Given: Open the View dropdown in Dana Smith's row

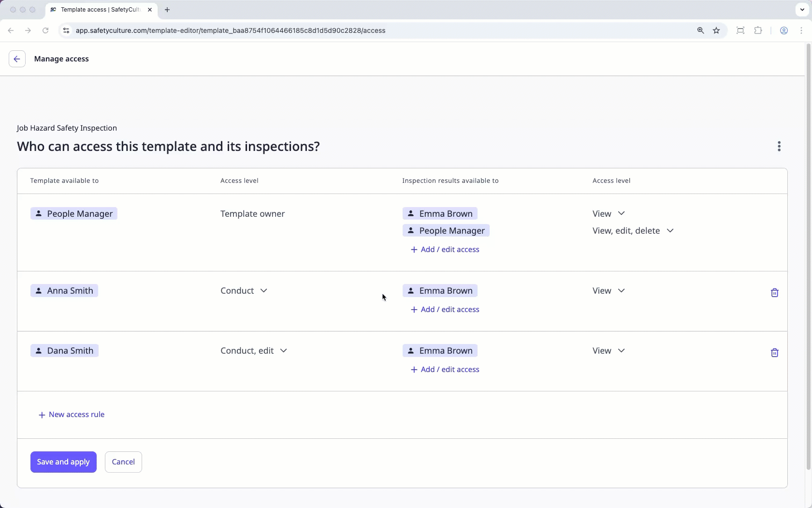Looking at the screenshot, I should (x=609, y=351).
